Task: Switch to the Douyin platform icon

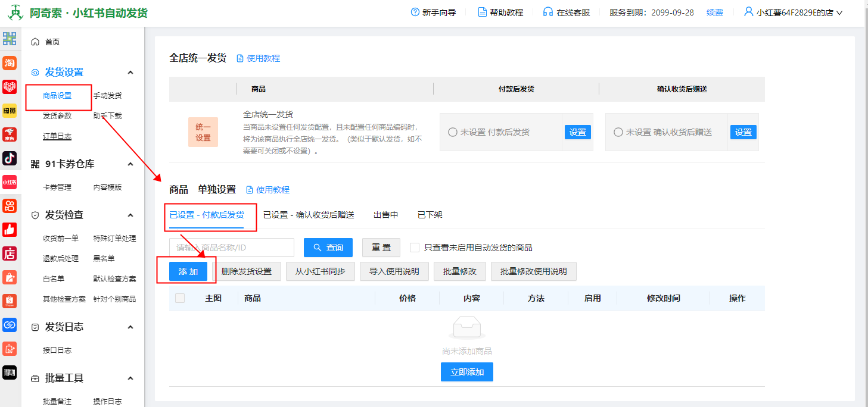Action: tap(10, 158)
